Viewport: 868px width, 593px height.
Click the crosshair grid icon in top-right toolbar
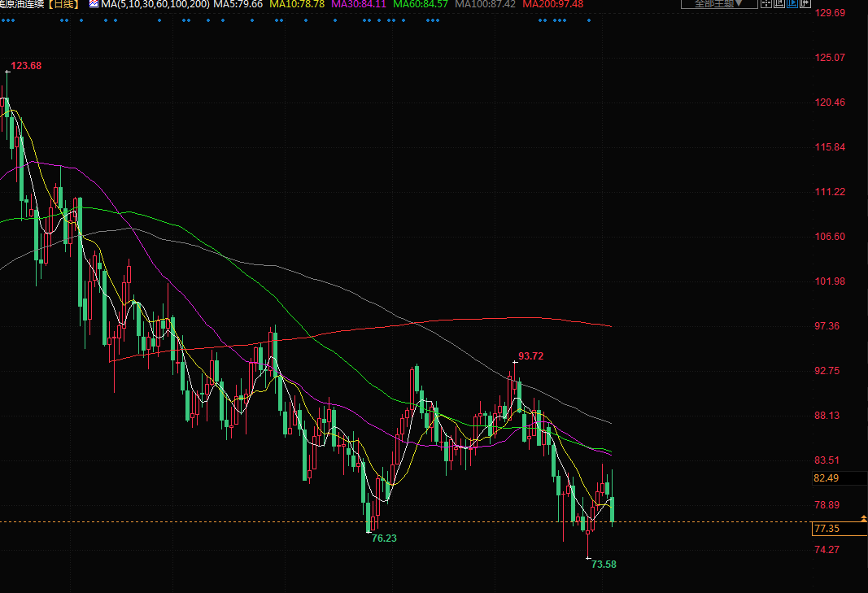pyautogui.click(x=766, y=4)
